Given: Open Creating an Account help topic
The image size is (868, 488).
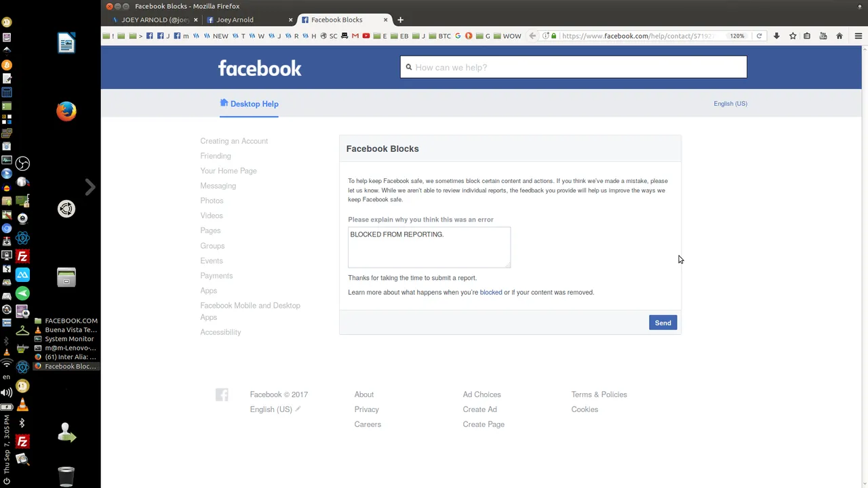Looking at the screenshot, I should pos(234,141).
